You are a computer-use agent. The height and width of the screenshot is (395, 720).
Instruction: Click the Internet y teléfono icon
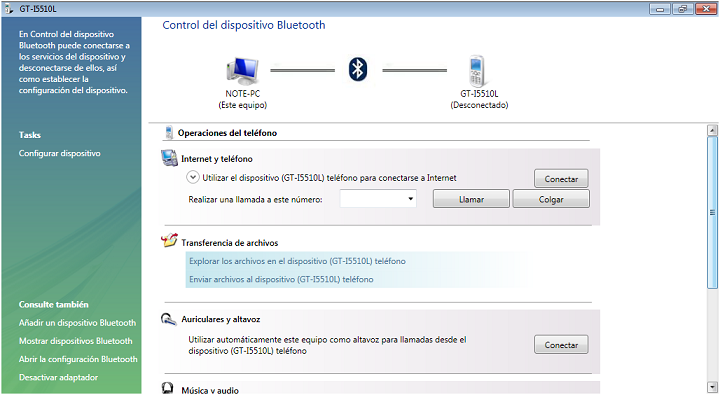click(169, 158)
